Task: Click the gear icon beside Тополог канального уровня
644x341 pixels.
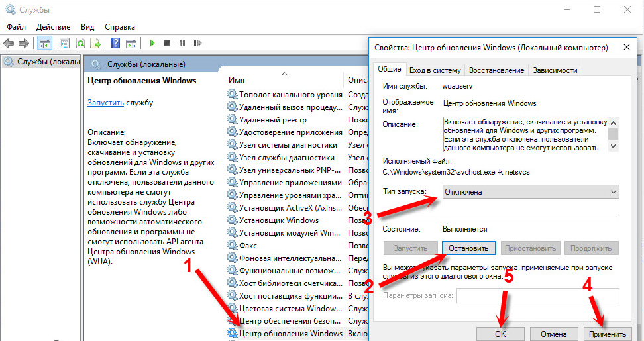Action: click(x=233, y=95)
